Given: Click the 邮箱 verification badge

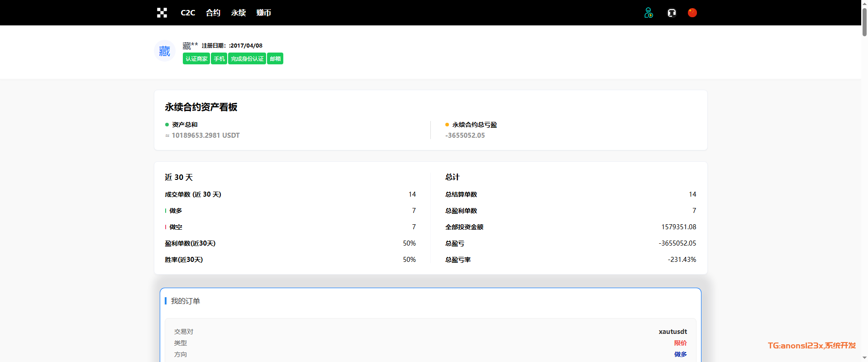Looking at the screenshot, I should click(275, 59).
